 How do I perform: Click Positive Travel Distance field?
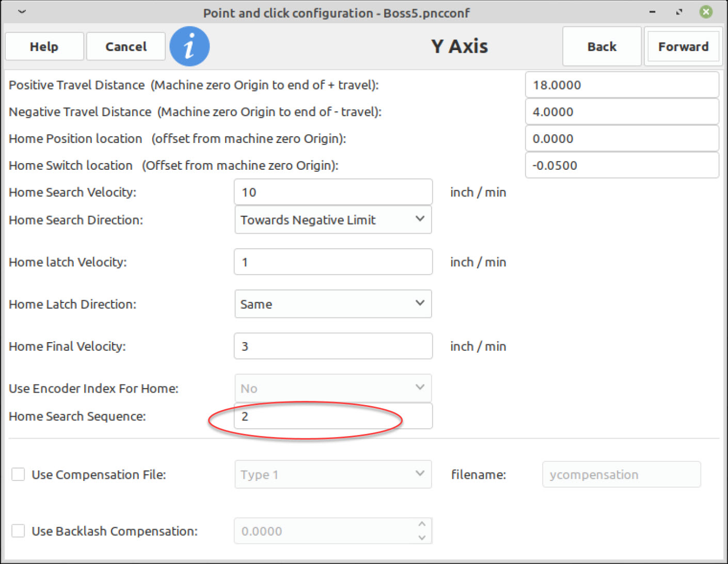(622, 85)
